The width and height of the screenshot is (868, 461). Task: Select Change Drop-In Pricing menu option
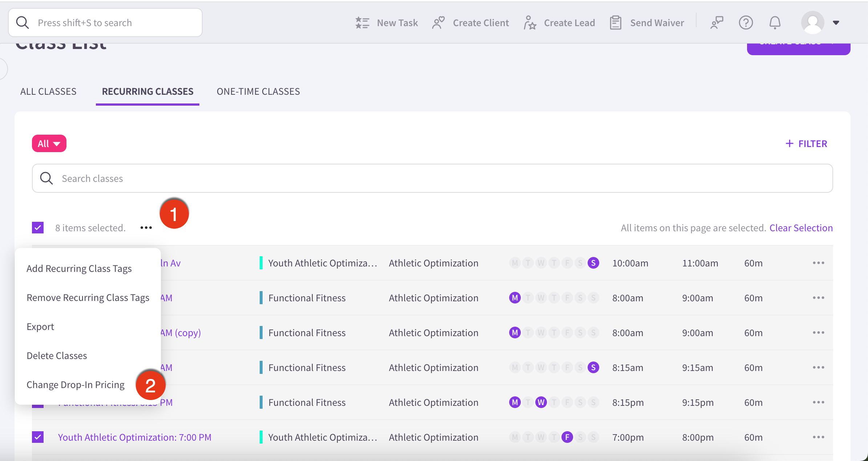click(76, 384)
